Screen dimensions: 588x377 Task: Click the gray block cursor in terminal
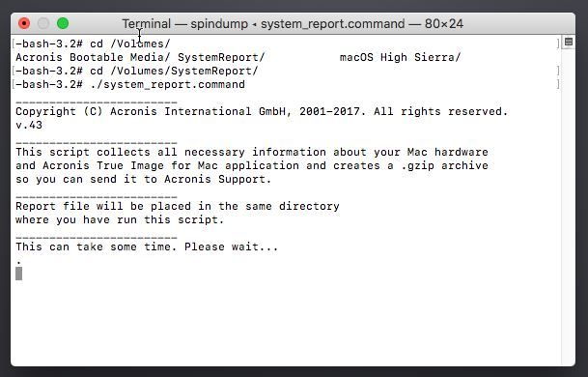pyautogui.click(x=18, y=274)
